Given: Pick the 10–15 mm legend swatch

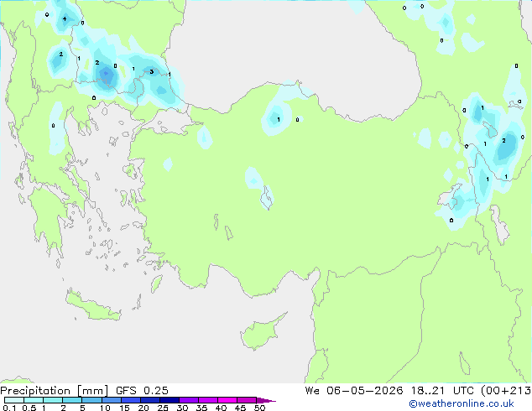Looking at the screenshot, I should [x=111, y=400].
